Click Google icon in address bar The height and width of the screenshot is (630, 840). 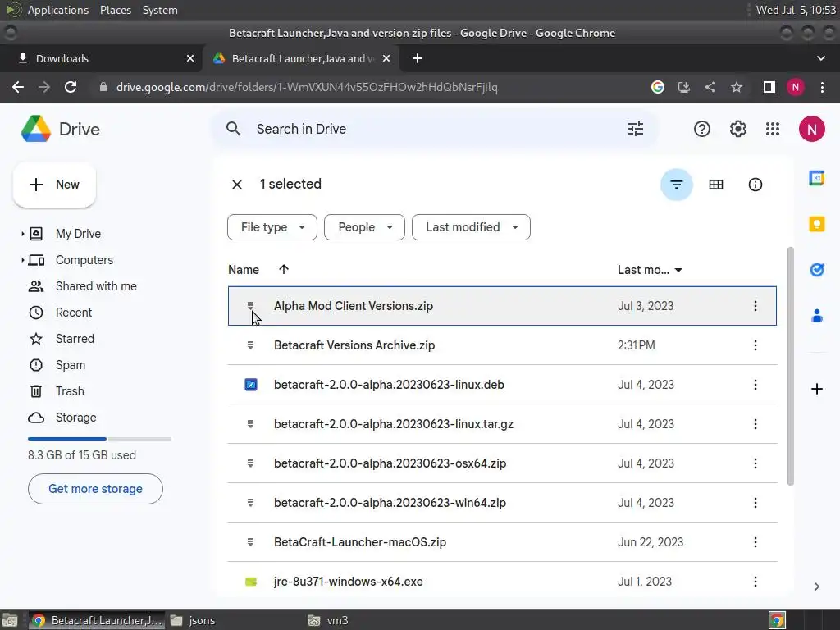point(657,87)
